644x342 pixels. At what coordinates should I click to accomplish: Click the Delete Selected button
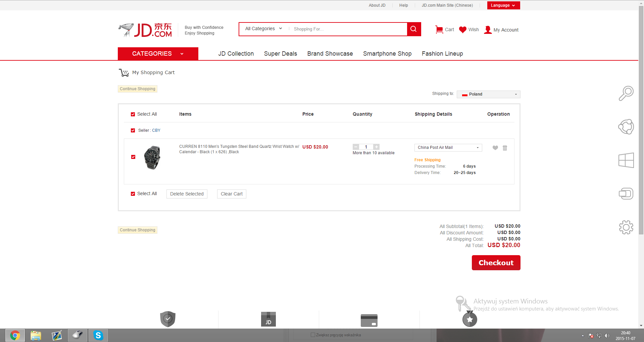(187, 194)
